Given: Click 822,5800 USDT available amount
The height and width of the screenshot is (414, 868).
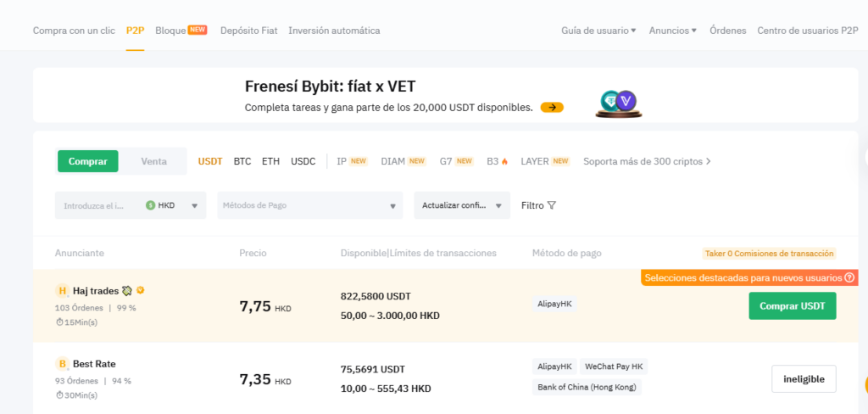Looking at the screenshot, I should [x=376, y=296].
